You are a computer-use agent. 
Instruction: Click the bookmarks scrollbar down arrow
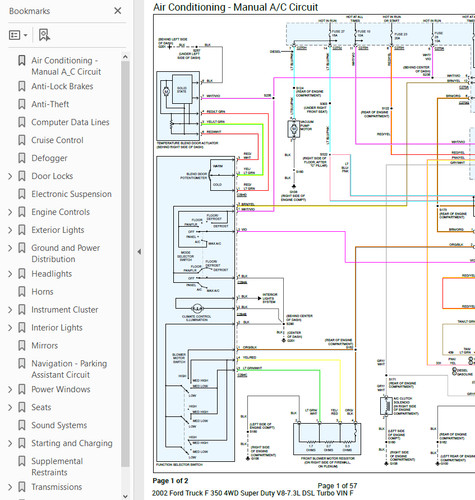[125, 496]
